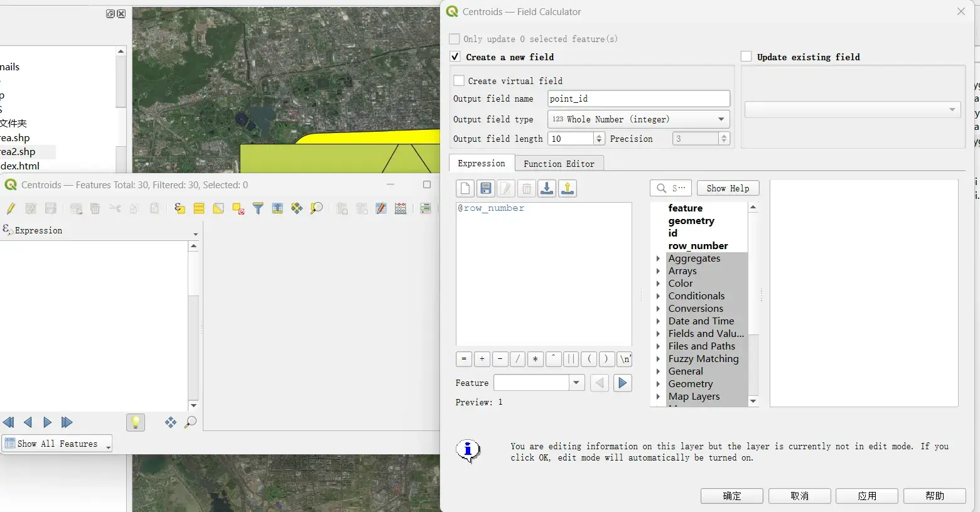This screenshot has height=512, width=980.
Task: Insert the equals operator button
Action: point(464,359)
